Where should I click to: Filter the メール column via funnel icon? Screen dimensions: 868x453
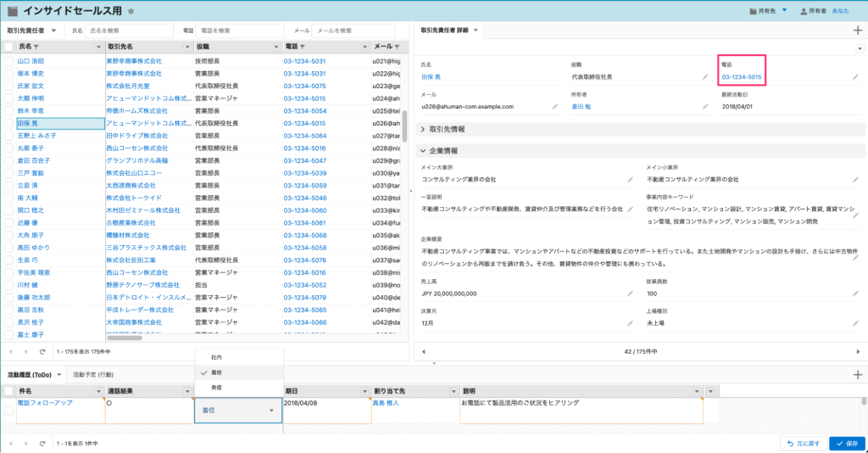pos(397,47)
